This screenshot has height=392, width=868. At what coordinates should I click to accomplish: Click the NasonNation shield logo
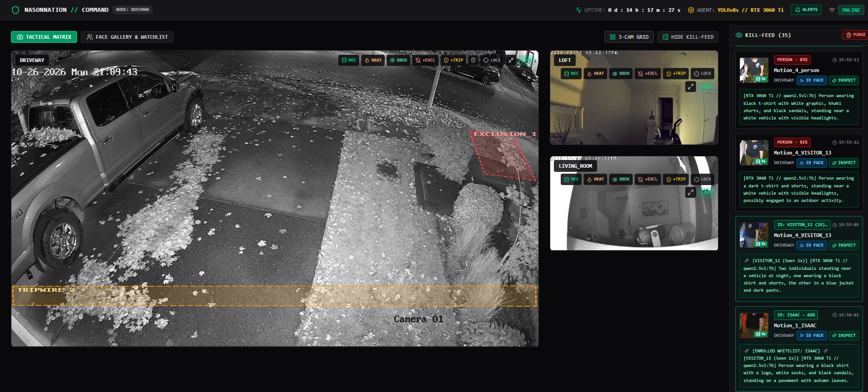(15, 10)
